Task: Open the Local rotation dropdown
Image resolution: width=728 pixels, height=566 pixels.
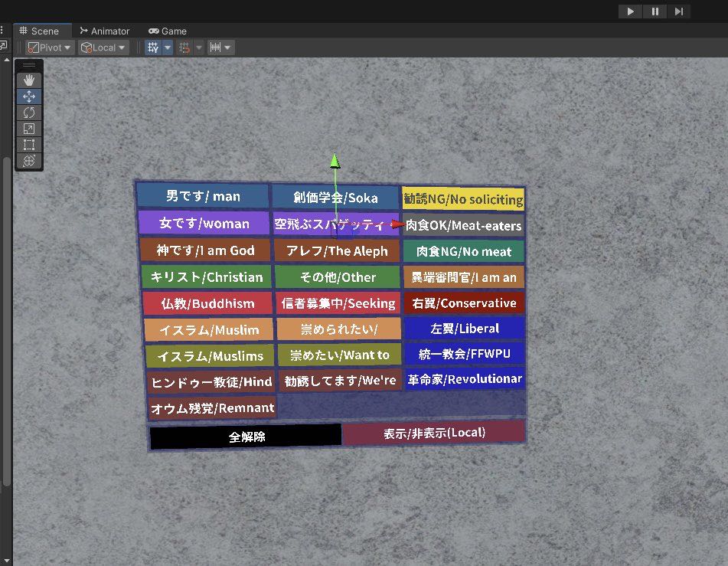Action: pyautogui.click(x=103, y=47)
